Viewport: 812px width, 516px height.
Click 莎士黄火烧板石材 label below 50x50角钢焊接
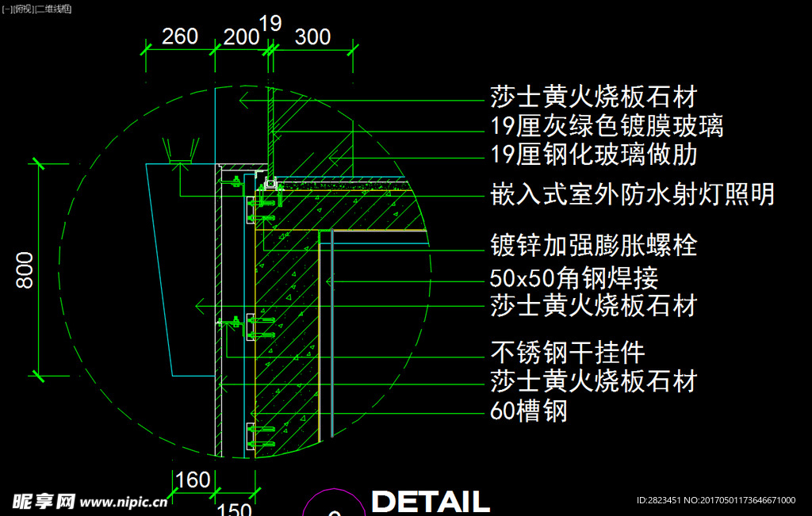pyautogui.click(x=593, y=306)
